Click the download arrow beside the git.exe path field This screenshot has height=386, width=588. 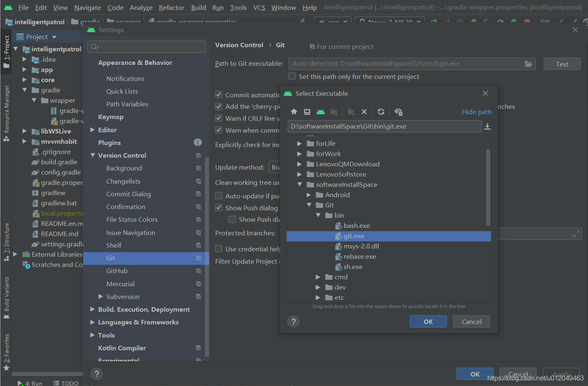[x=487, y=126]
